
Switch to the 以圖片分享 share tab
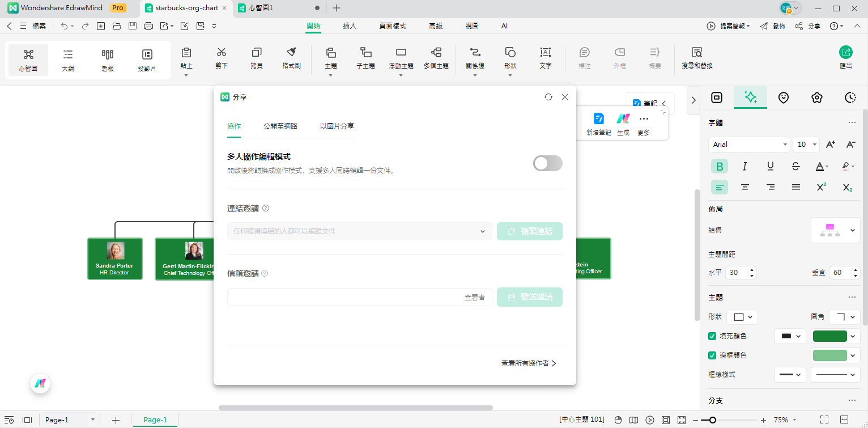pyautogui.click(x=335, y=126)
